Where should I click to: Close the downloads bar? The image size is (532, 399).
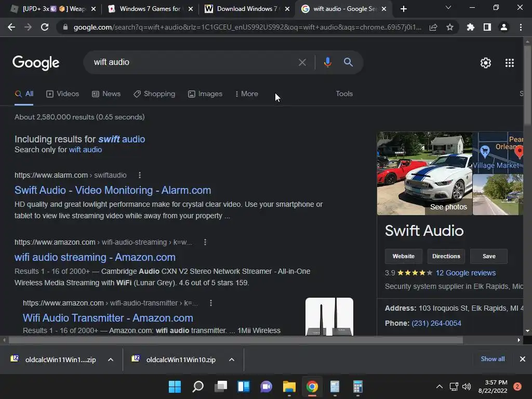pos(523,359)
